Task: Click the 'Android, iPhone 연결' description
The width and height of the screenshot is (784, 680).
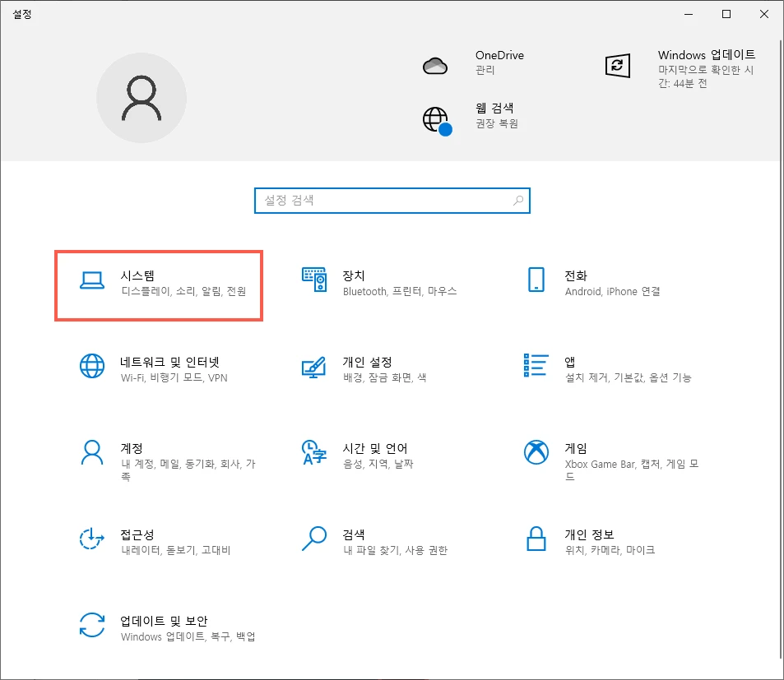Action: (x=613, y=291)
